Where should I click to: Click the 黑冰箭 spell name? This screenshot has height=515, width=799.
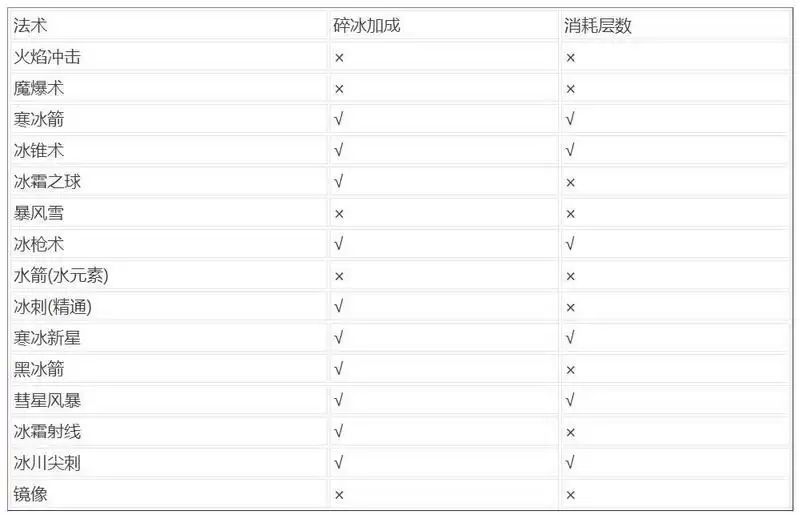click(39, 369)
